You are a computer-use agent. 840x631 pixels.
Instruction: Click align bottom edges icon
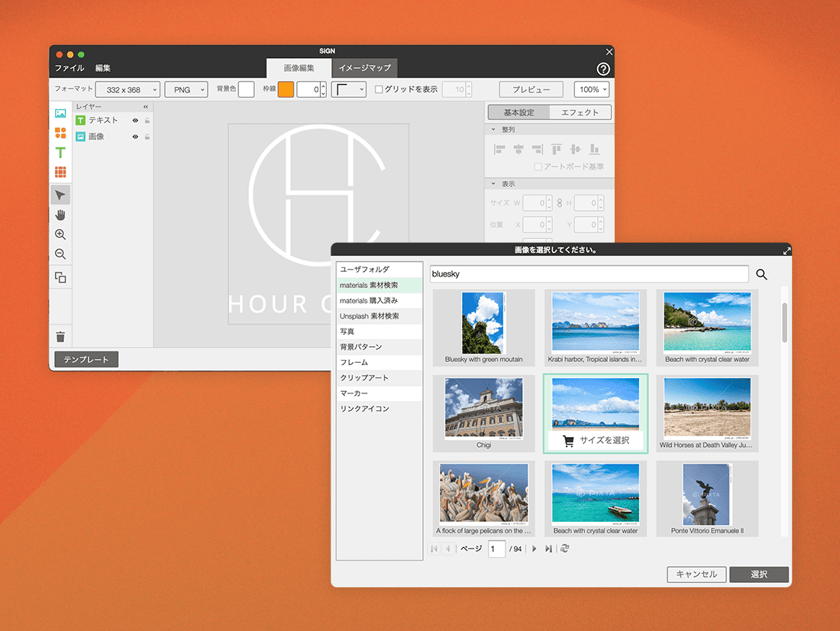pos(595,149)
